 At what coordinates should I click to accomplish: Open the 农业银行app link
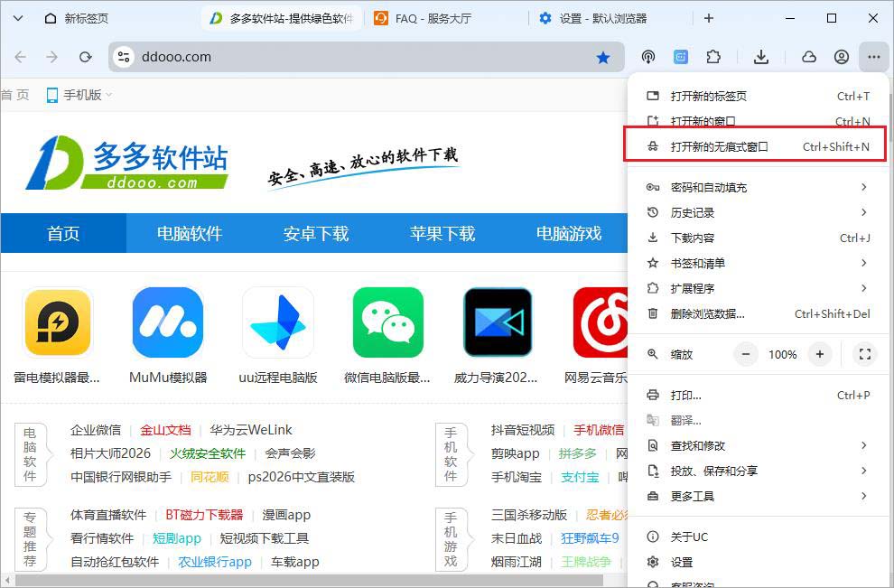point(215,562)
